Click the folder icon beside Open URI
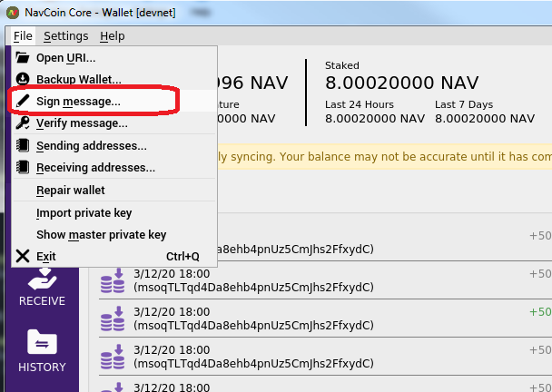Viewport: 552px width, 392px height. (23, 57)
